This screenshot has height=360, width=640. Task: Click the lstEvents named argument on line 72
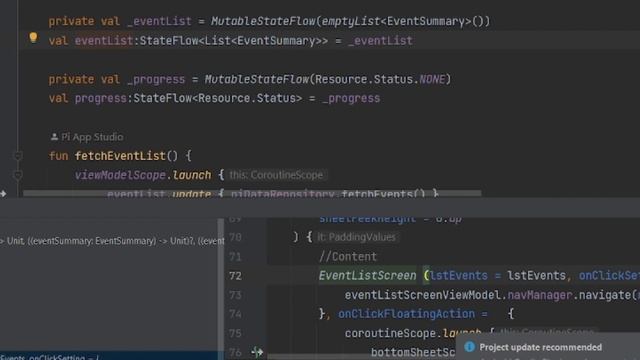459,276
